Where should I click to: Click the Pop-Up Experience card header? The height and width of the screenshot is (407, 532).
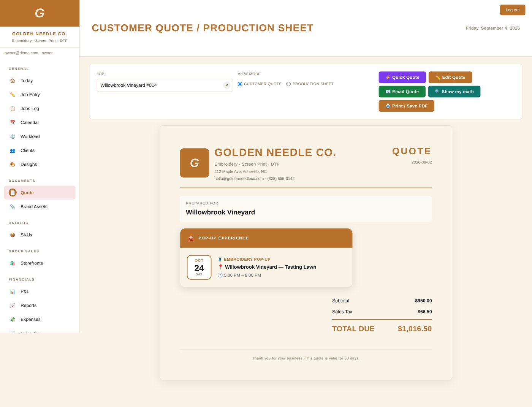(x=266, y=238)
